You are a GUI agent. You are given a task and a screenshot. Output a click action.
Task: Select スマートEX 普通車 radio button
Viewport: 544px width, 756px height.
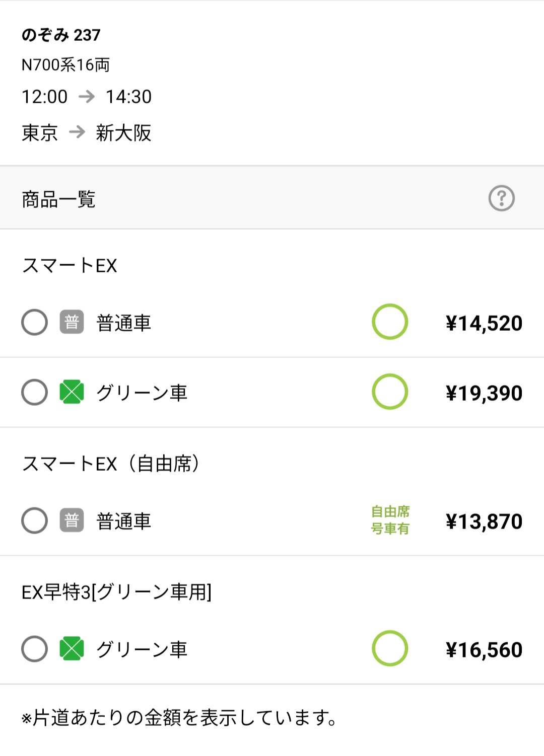coord(35,322)
